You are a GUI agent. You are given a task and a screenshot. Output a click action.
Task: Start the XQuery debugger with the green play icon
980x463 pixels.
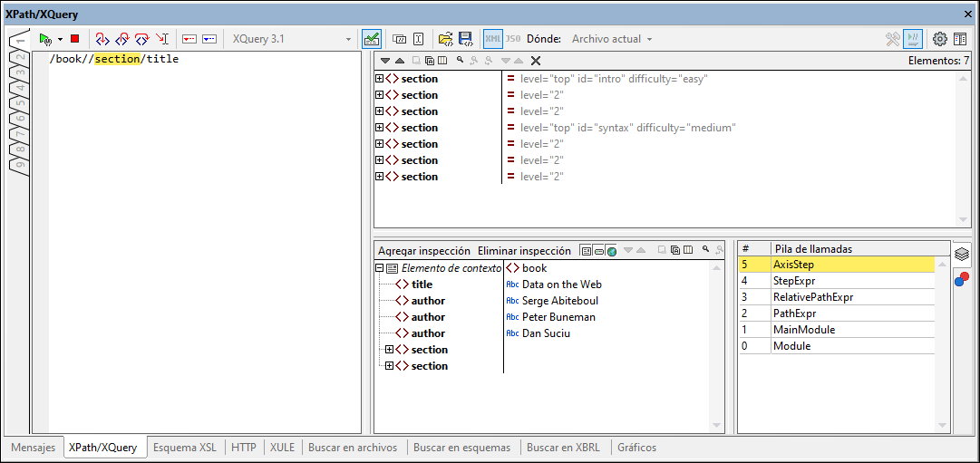pyautogui.click(x=44, y=39)
